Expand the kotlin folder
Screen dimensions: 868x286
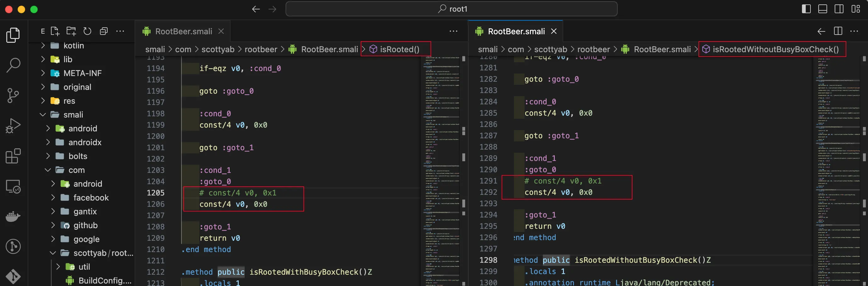pyautogui.click(x=73, y=46)
